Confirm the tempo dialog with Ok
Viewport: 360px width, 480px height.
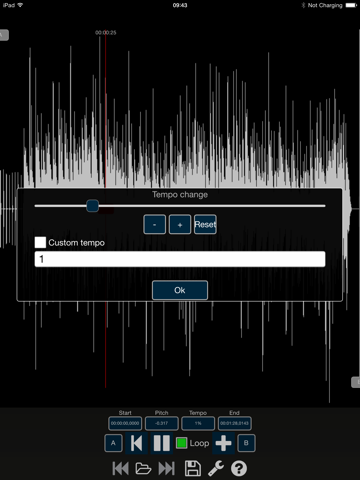(180, 290)
